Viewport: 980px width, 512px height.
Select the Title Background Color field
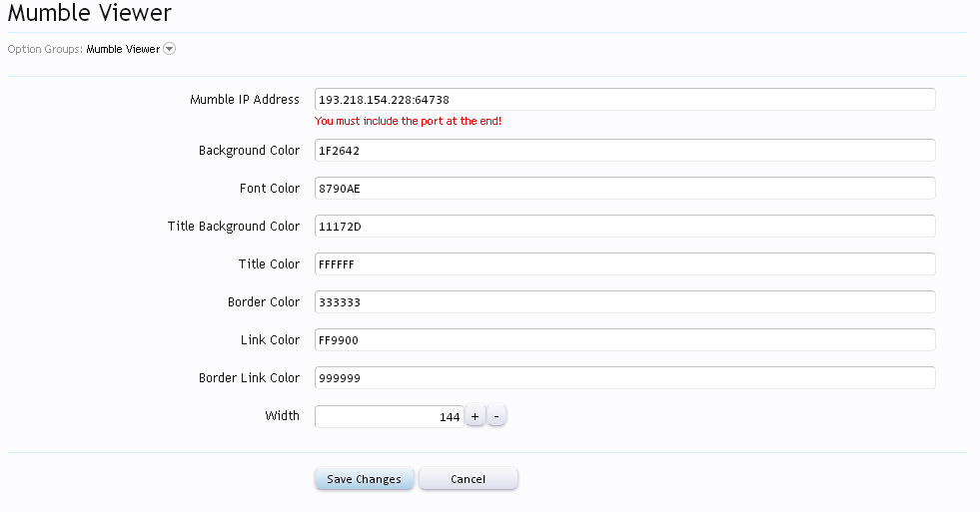coord(625,226)
